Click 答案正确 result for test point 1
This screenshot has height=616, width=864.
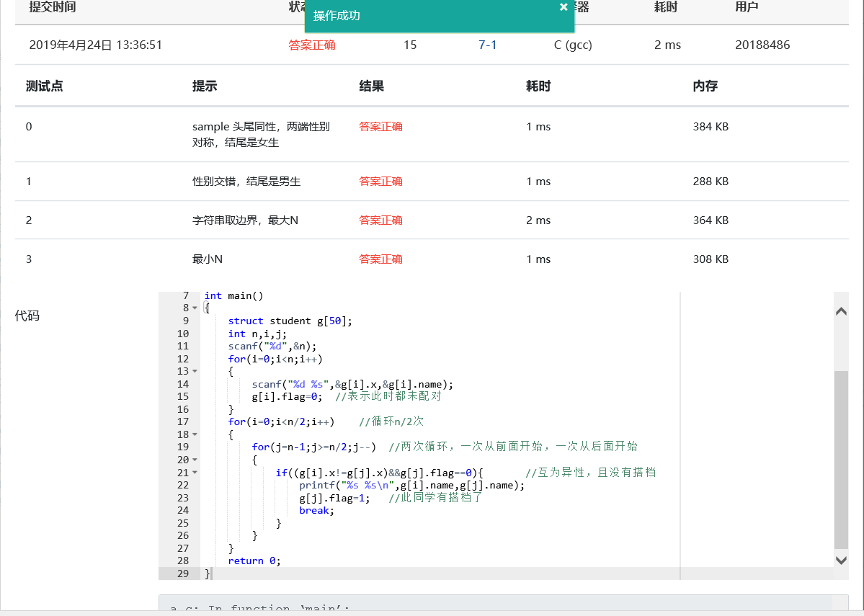pos(380,182)
